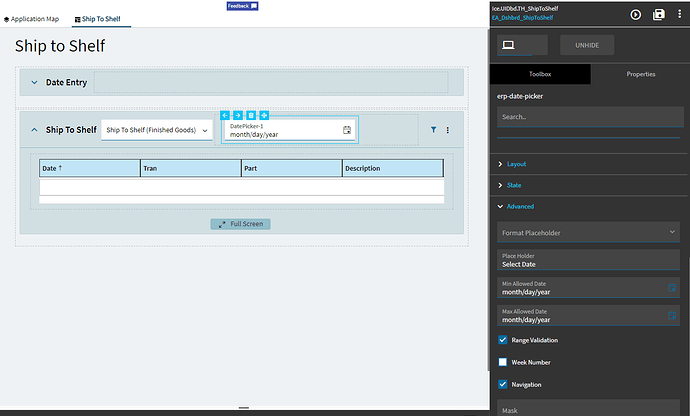Open the dark header three-dot menu
Screen dimensions: 690x416
(x=679, y=14)
